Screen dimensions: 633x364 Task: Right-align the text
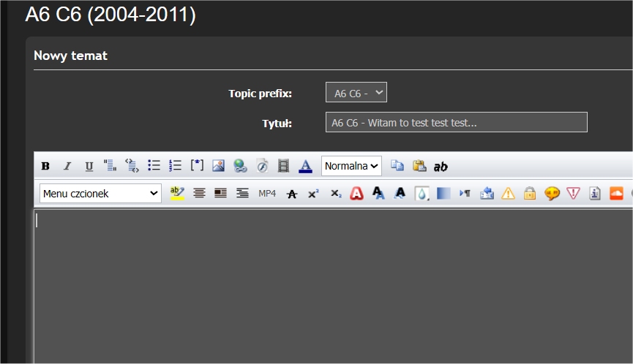click(x=242, y=194)
